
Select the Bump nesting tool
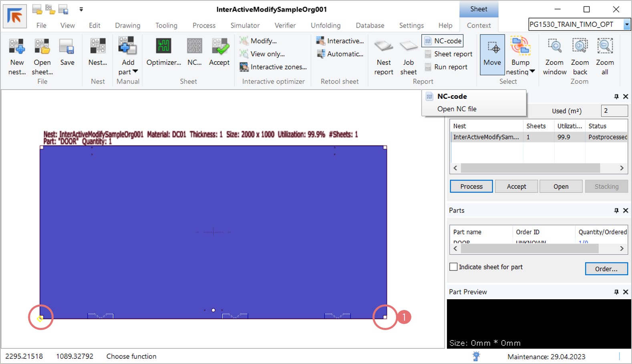click(x=520, y=47)
